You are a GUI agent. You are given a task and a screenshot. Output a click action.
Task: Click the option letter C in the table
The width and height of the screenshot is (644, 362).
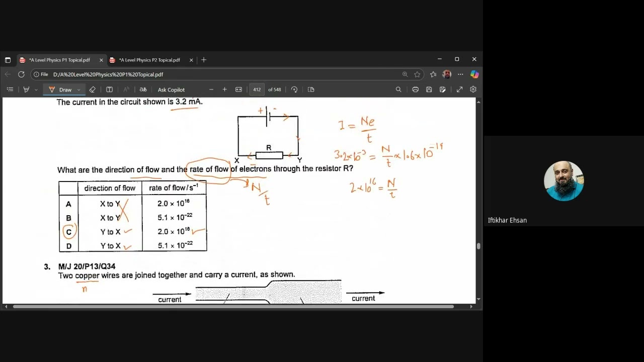click(69, 232)
